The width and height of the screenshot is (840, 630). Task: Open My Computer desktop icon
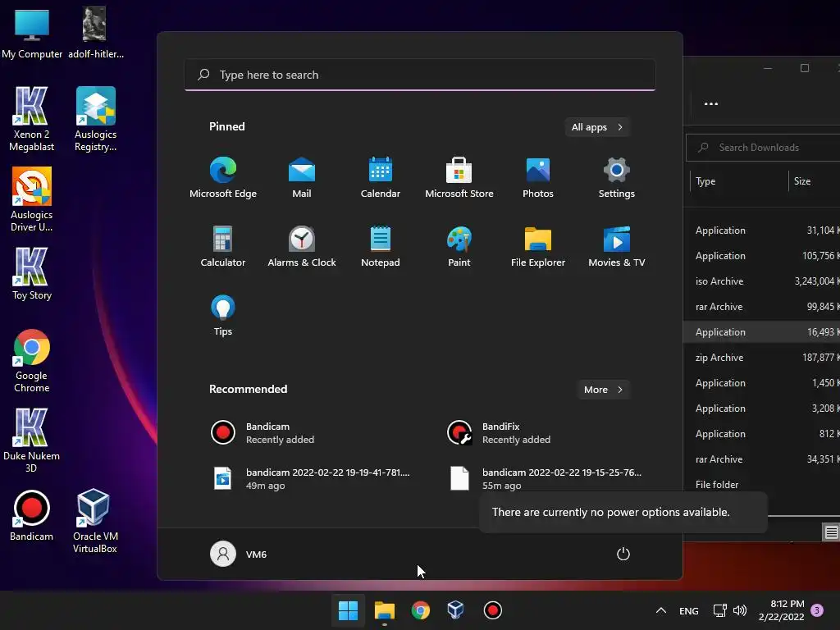pyautogui.click(x=32, y=34)
